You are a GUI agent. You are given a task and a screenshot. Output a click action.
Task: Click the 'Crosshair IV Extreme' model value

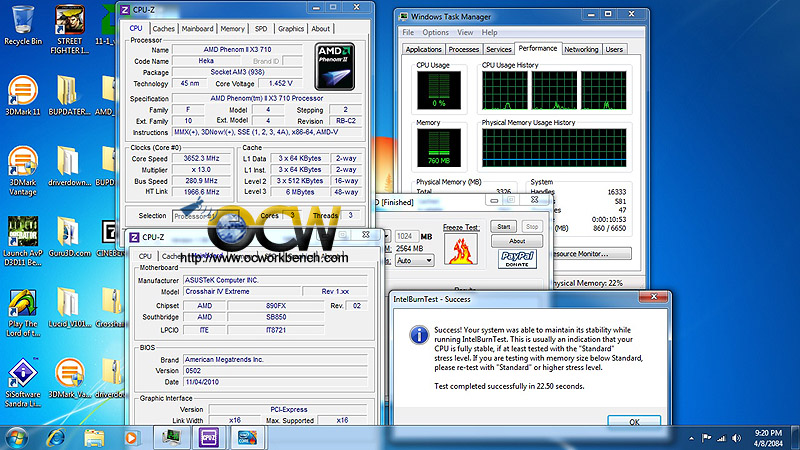(240, 291)
